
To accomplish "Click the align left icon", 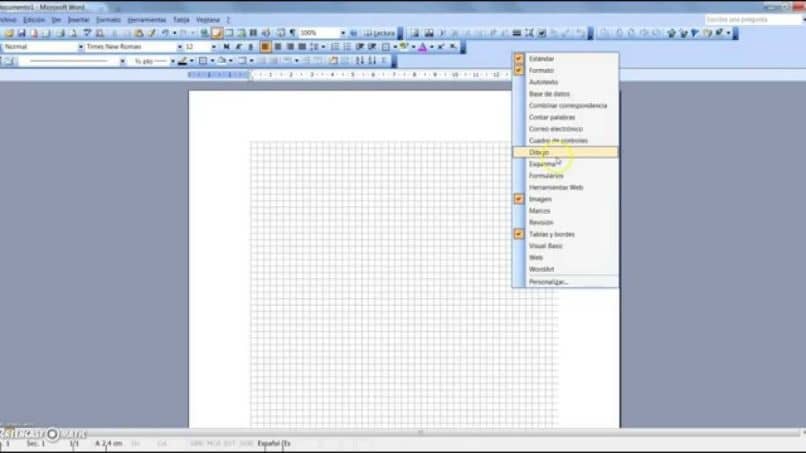I will click(x=265, y=47).
